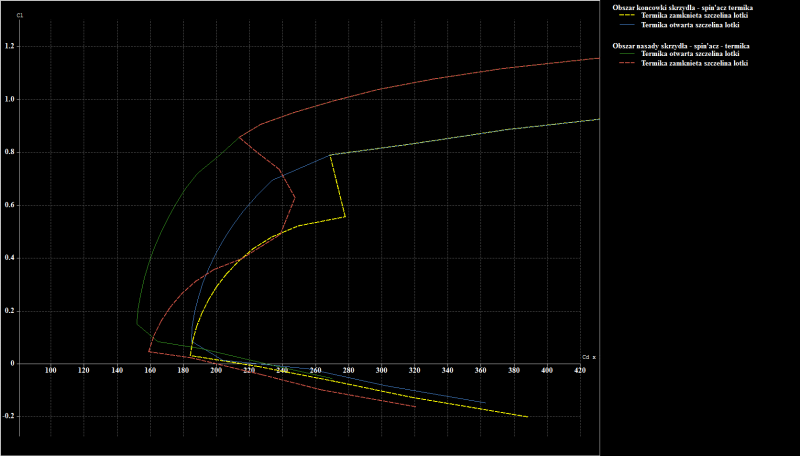800x456 pixels.
Task: Click the Cl vertical axis label
Action: click(x=20, y=15)
